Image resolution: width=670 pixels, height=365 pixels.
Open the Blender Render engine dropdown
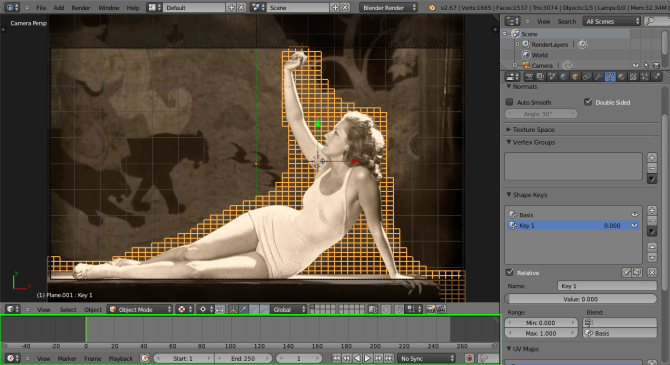point(388,8)
